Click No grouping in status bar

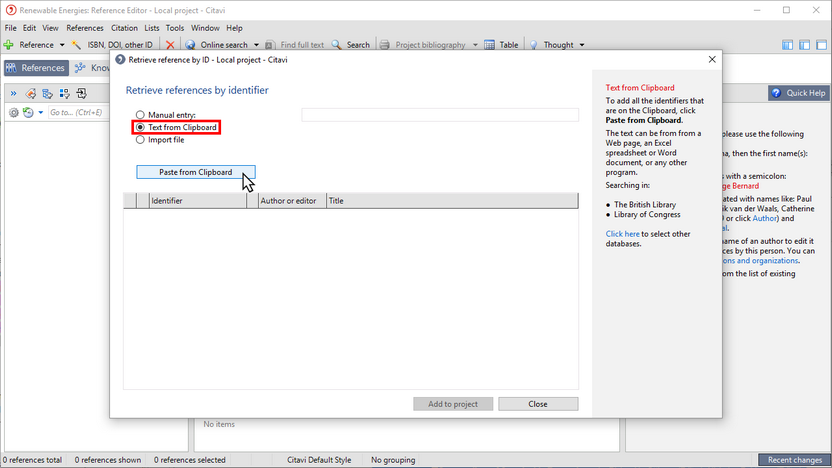click(x=393, y=460)
